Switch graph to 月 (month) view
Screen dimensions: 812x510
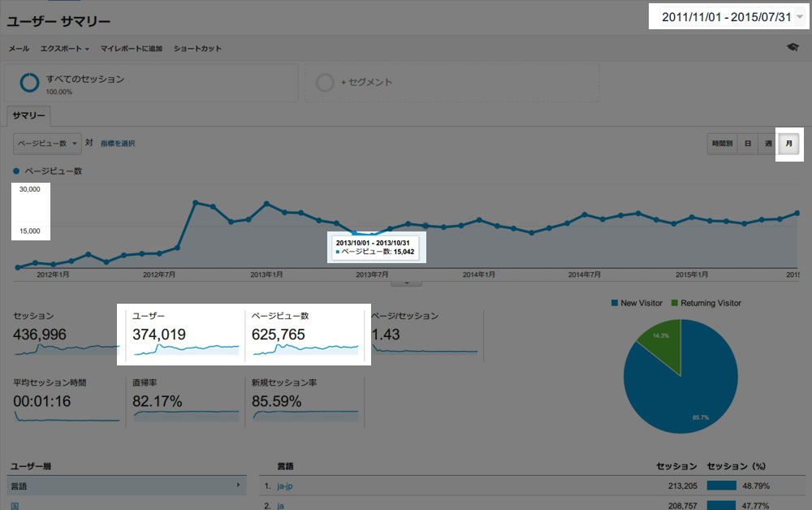[788, 144]
